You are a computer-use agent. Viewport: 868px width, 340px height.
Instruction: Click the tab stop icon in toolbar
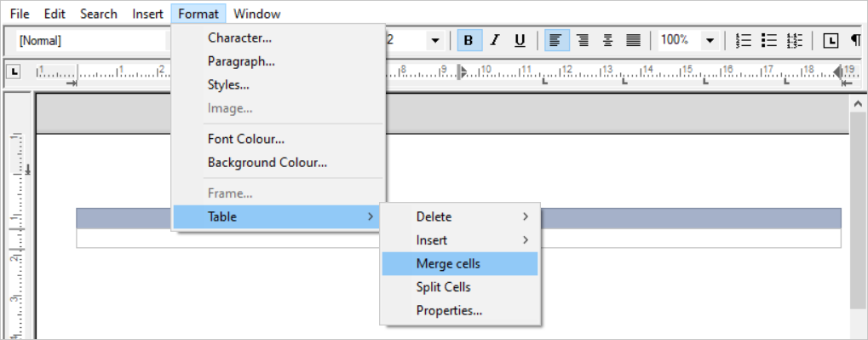pyautogui.click(x=831, y=40)
